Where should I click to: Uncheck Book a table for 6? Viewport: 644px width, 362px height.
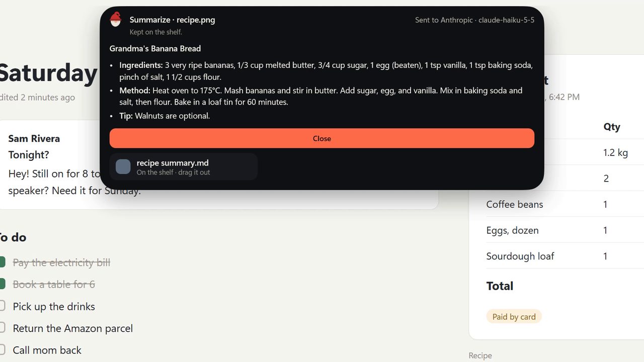(2, 284)
